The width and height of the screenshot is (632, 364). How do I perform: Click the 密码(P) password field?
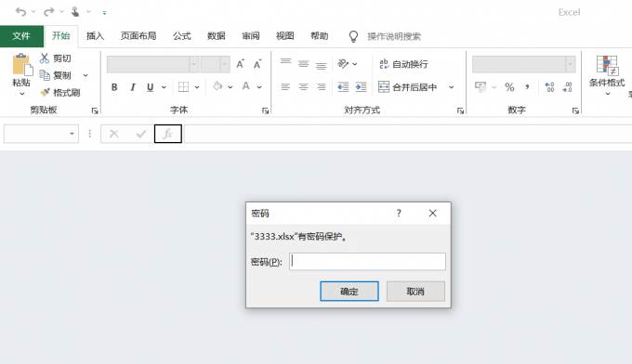click(367, 262)
